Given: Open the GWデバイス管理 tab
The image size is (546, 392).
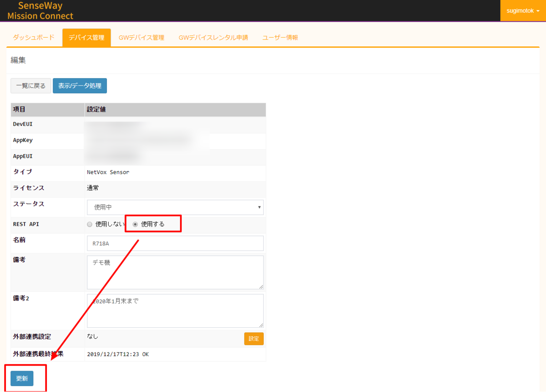Looking at the screenshot, I should tap(141, 38).
